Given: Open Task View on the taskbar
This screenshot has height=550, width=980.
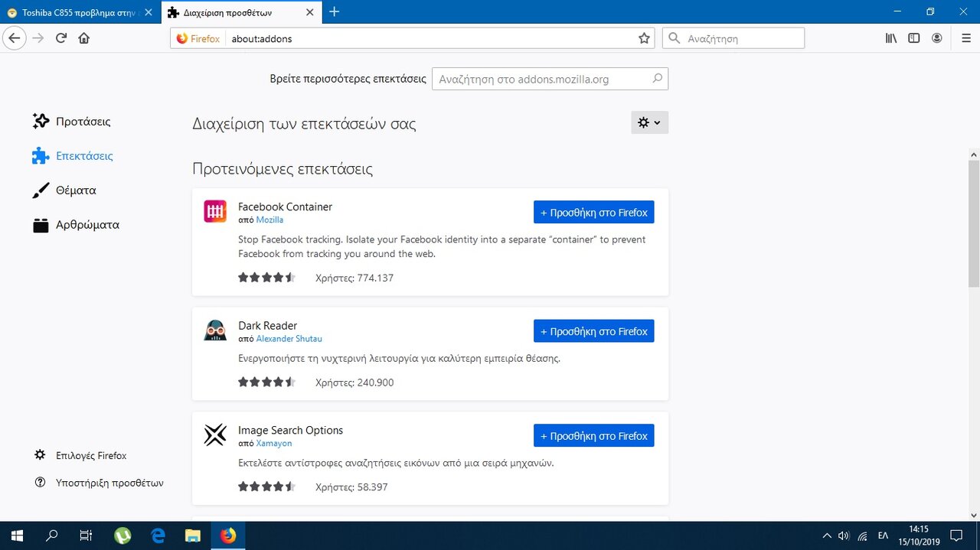Looking at the screenshot, I should click(86, 535).
